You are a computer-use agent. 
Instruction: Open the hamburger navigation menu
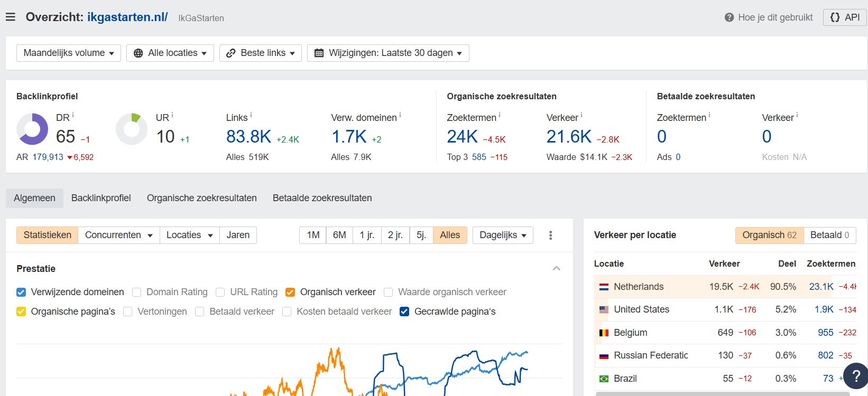coord(11,17)
